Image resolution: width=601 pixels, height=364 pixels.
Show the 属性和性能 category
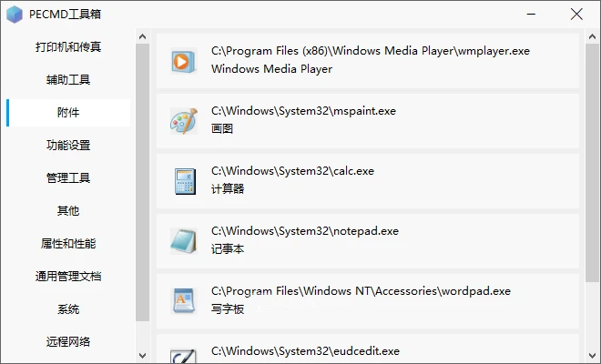pos(68,244)
